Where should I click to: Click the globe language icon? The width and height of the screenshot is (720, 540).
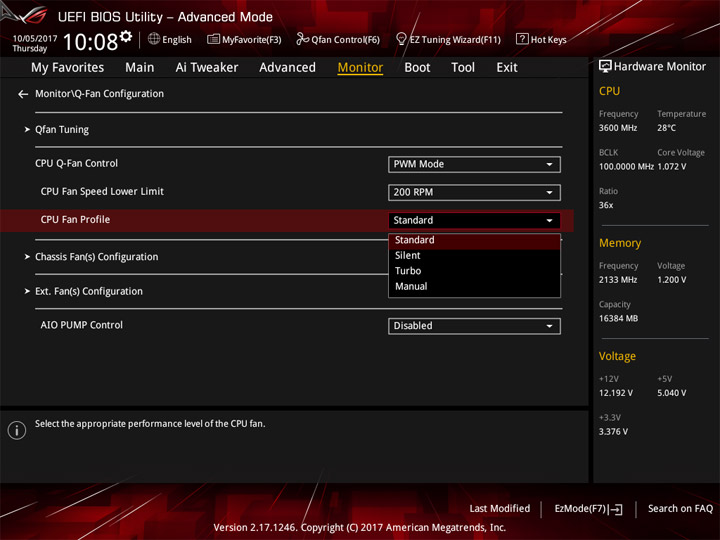pyautogui.click(x=154, y=39)
